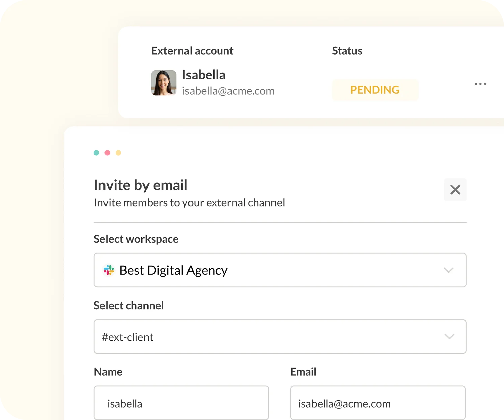Click the yellow window dot
Screen dimensions: 504x420
[x=118, y=153]
